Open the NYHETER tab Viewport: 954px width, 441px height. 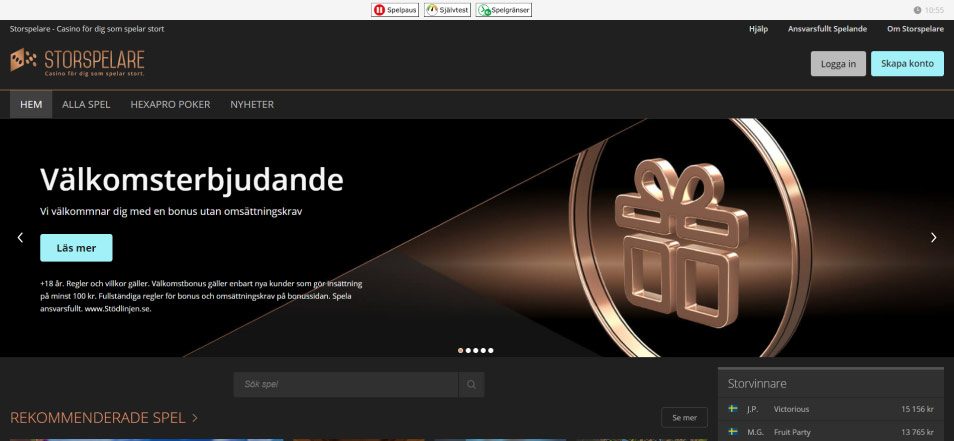tap(252, 105)
